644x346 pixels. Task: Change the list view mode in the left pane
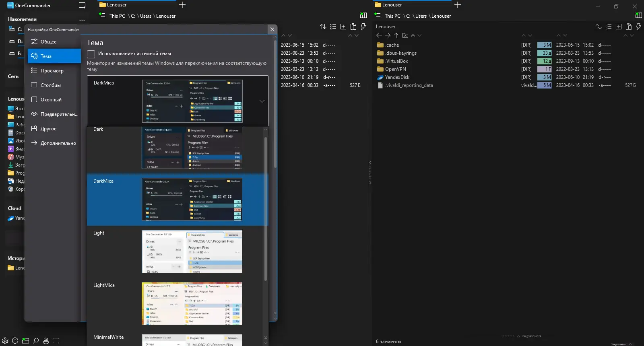click(333, 27)
